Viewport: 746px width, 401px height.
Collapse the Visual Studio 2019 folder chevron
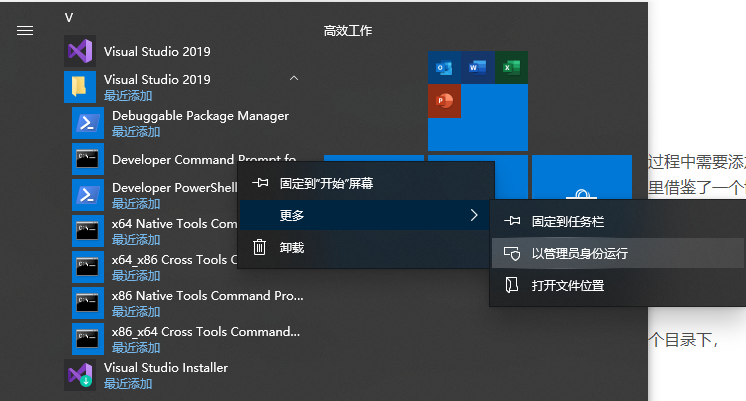[294, 78]
